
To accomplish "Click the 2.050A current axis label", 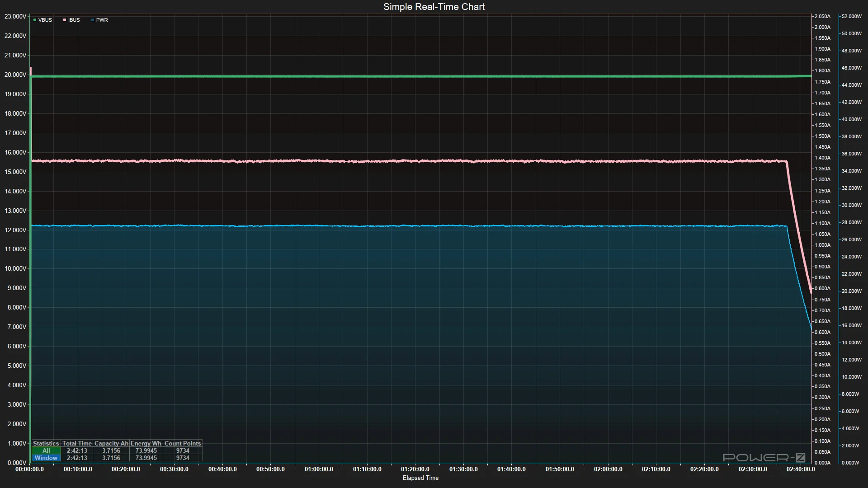I will (x=822, y=16).
